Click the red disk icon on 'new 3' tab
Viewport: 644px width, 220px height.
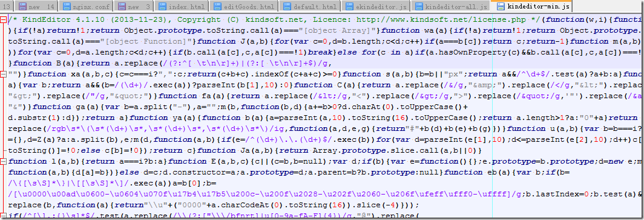tap(121, 7)
